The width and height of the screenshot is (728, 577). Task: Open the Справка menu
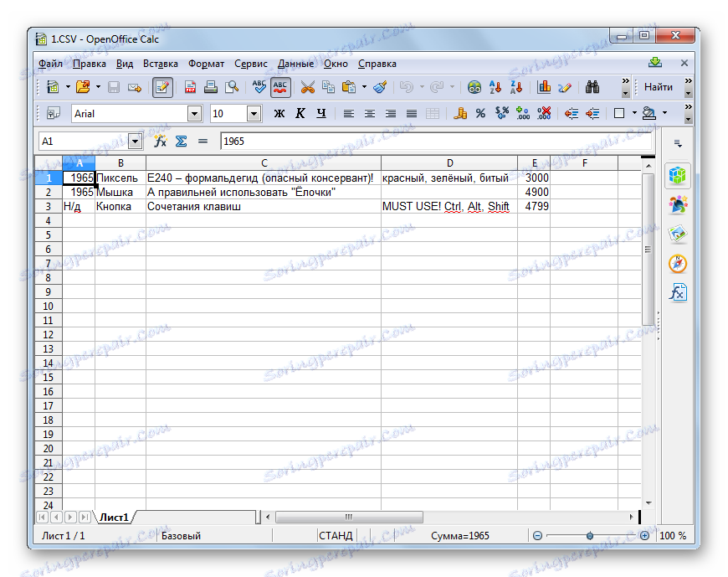click(x=377, y=64)
